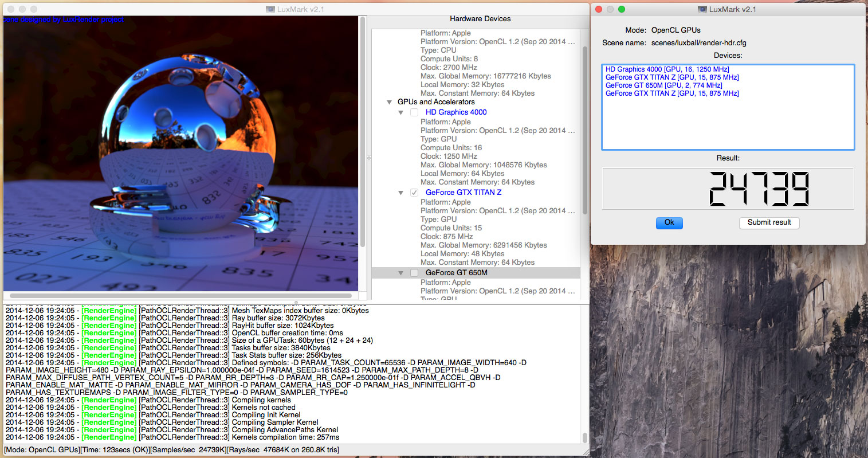Screen dimensions: 868x458
Task: Close the result dialog with red button
Action: click(598, 9)
